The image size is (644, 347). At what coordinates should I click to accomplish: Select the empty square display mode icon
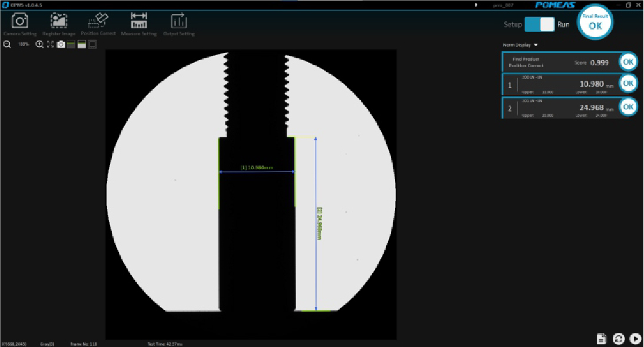coord(92,44)
